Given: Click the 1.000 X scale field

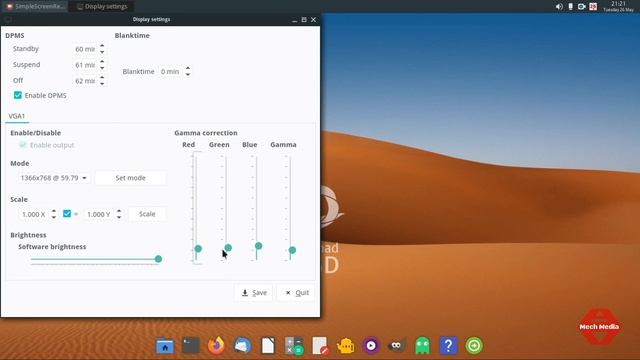Looking at the screenshot, I should pos(33,214).
